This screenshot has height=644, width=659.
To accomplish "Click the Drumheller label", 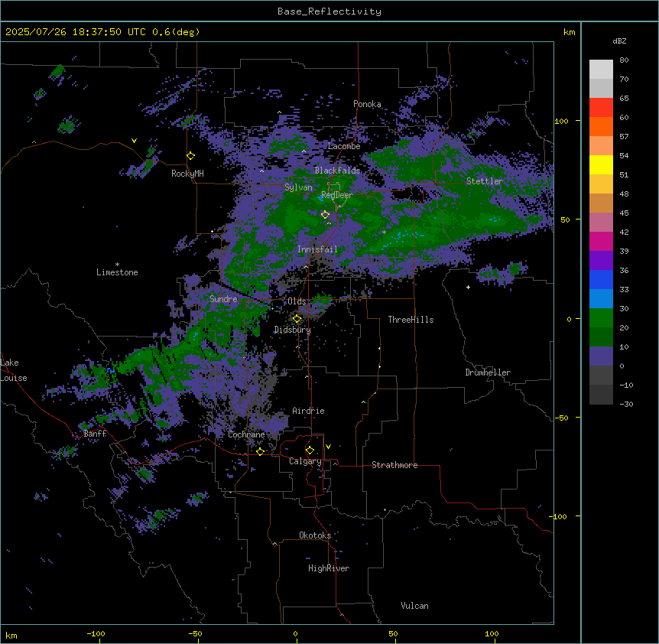I will [488, 372].
